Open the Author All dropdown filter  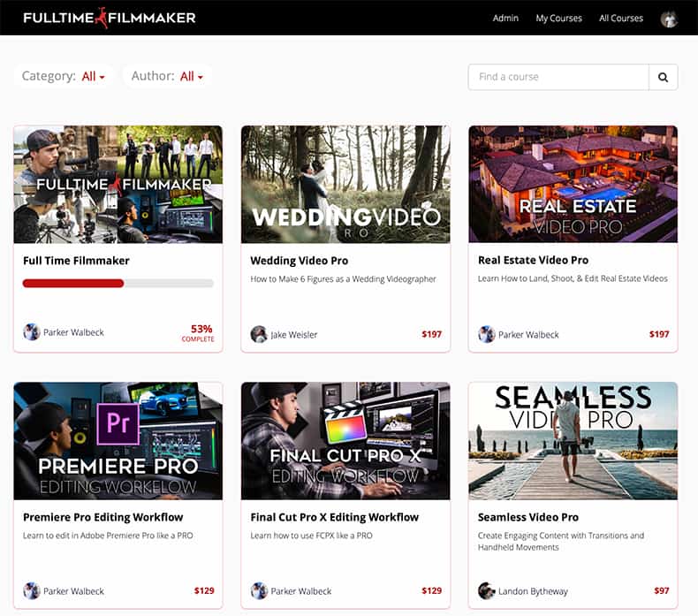pyautogui.click(x=167, y=76)
